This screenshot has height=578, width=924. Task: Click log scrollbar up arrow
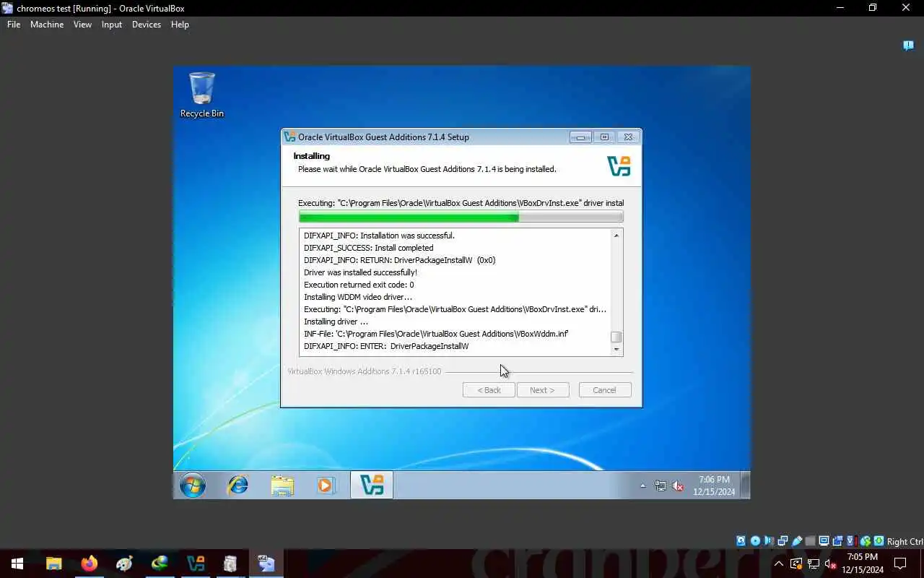(x=616, y=236)
